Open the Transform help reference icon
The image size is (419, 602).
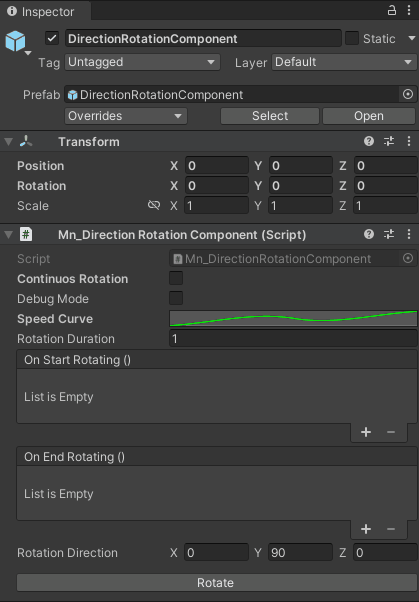[369, 141]
